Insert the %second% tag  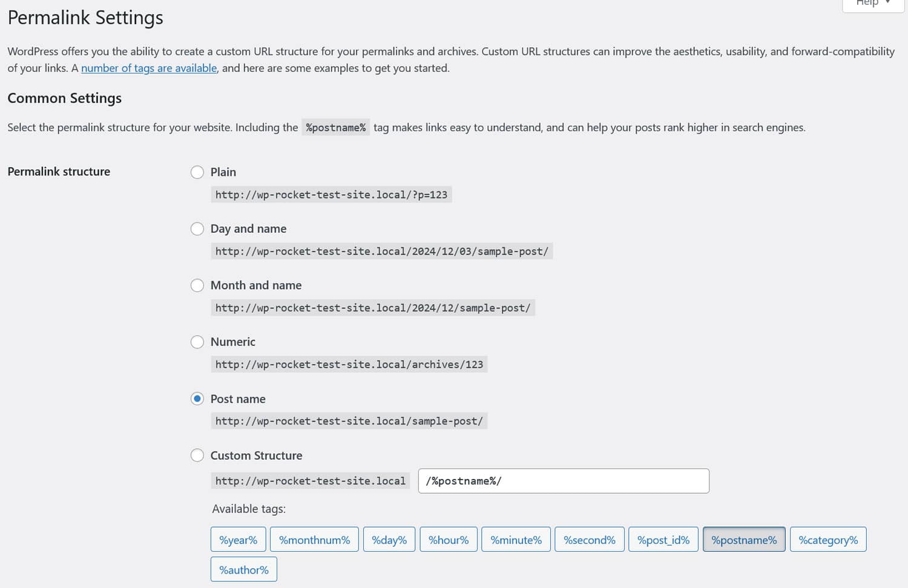click(589, 540)
